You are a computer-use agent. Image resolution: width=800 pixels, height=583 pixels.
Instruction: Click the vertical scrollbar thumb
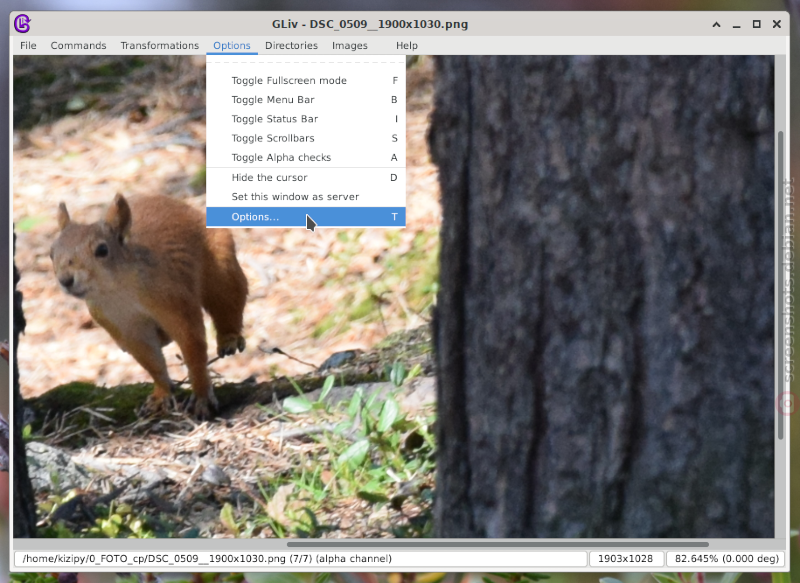click(x=781, y=285)
